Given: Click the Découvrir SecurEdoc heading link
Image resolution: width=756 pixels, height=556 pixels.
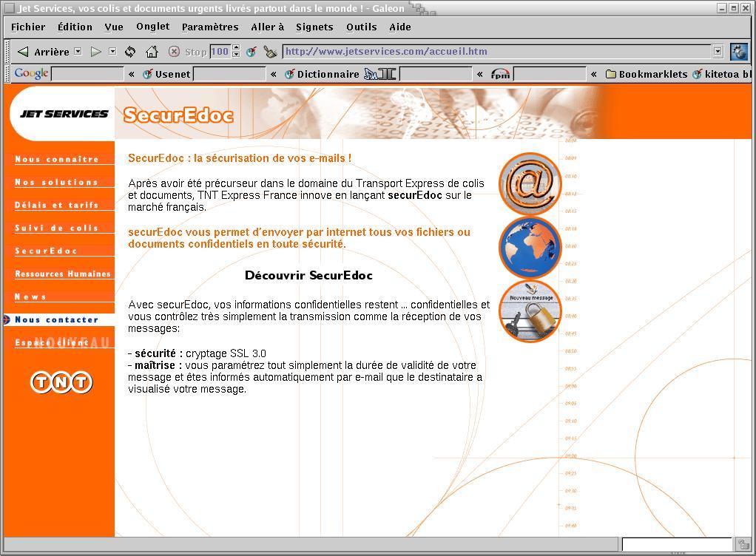Looking at the screenshot, I should point(308,275).
